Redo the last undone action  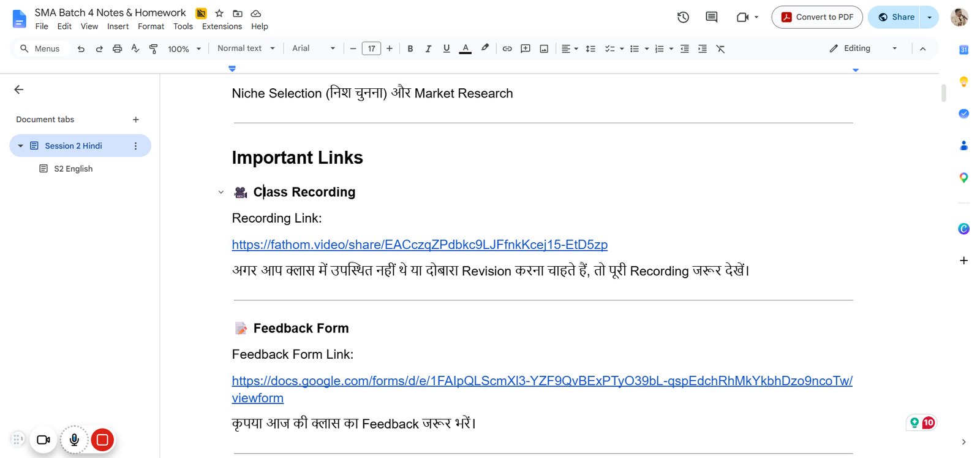tap(99, 49)
